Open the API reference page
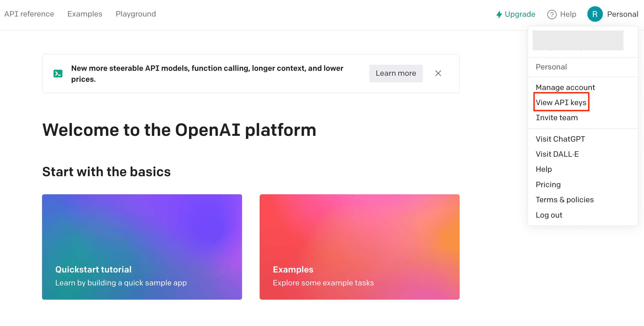Image resolution: width=644 pixels, height=326 pixels. [x=29, y=14]
